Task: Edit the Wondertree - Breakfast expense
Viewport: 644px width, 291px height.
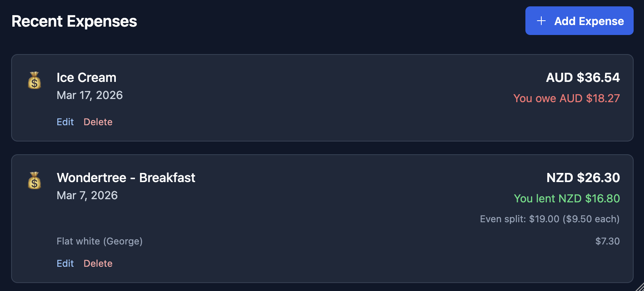Action: pos(65,264)
